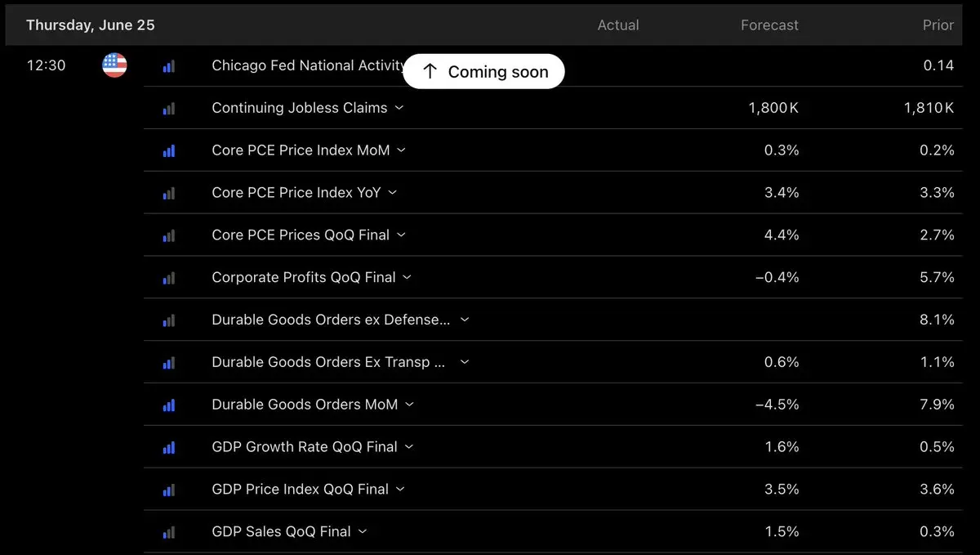The height and width of the screenshot is (555, 980).
Task: Click the 0.14 prior for Chicago Fed
Action: point(938,65)
